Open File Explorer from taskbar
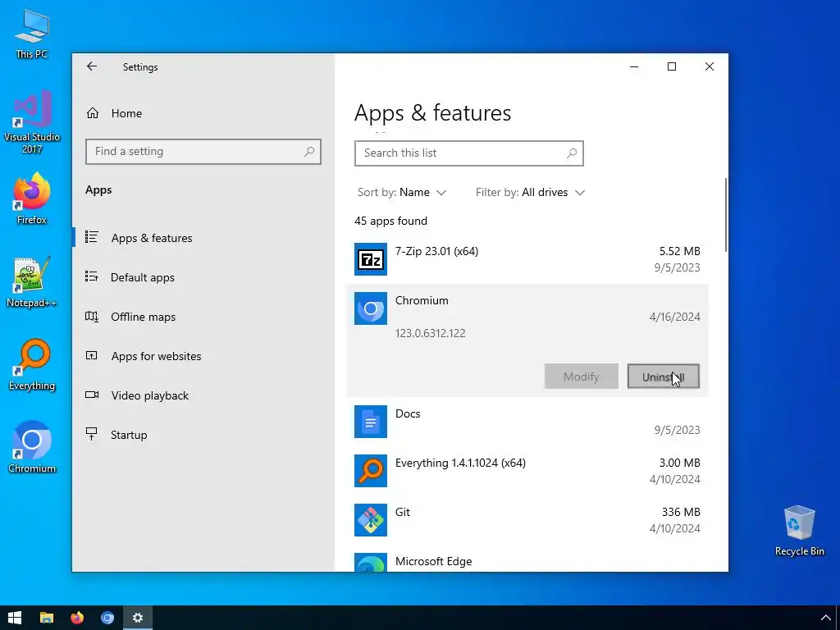 (47, 618)
